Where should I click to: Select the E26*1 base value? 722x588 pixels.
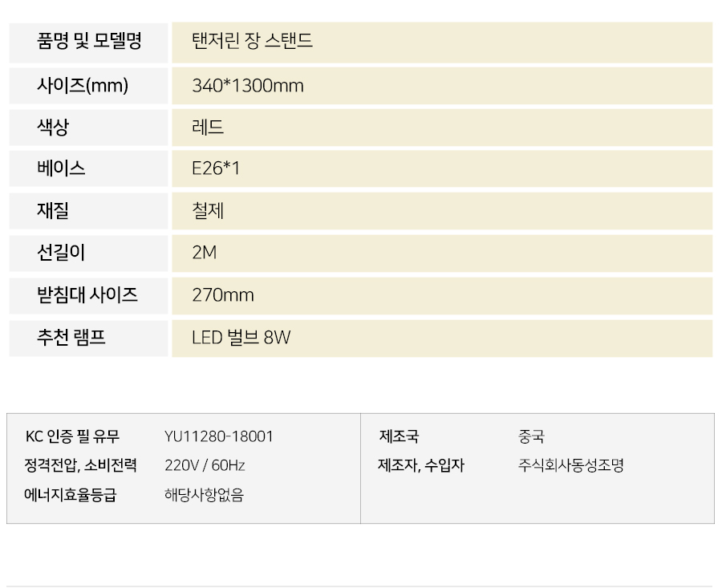(x=216, y=168)
